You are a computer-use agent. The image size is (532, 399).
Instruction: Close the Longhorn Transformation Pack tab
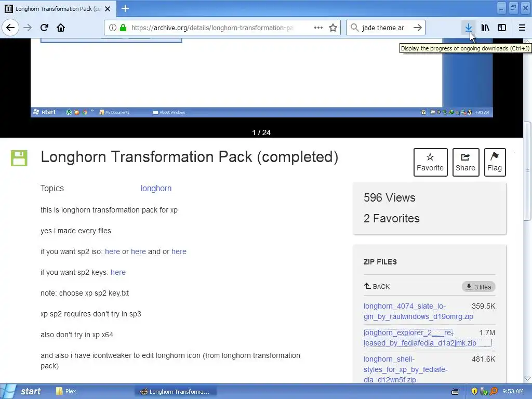[x=108, y=9]
